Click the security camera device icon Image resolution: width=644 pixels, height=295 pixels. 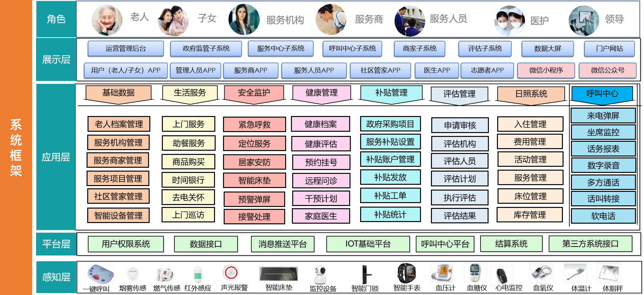click(x=320, y=274)
